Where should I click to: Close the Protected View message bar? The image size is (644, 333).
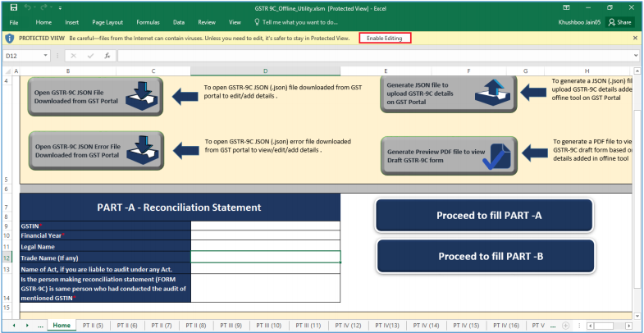tap(635, 38)
